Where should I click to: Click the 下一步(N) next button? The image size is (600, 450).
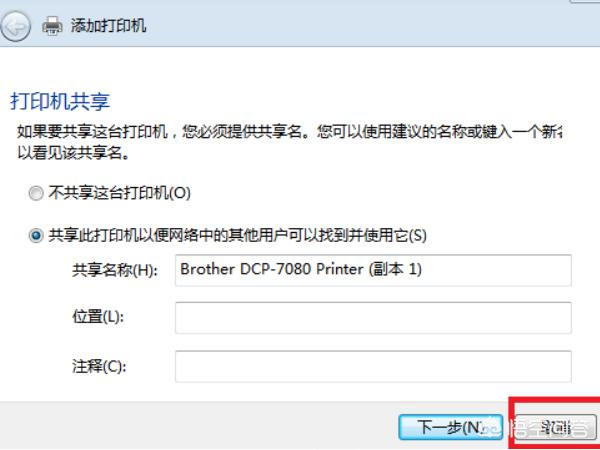(450, 427)
